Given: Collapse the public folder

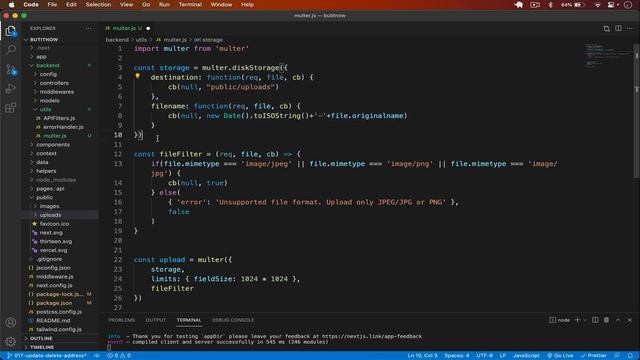Looking at the screenshot, I should coord(44,197).
